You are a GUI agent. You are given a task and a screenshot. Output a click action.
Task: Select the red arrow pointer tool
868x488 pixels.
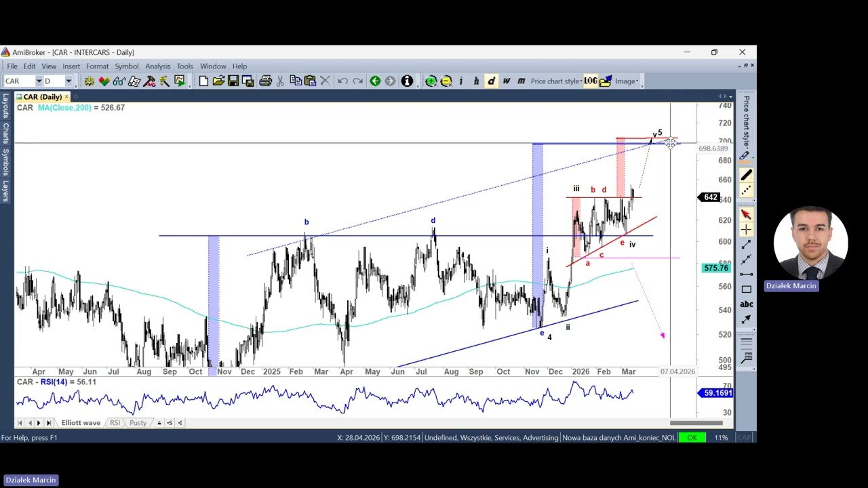[x=746, y=215]
